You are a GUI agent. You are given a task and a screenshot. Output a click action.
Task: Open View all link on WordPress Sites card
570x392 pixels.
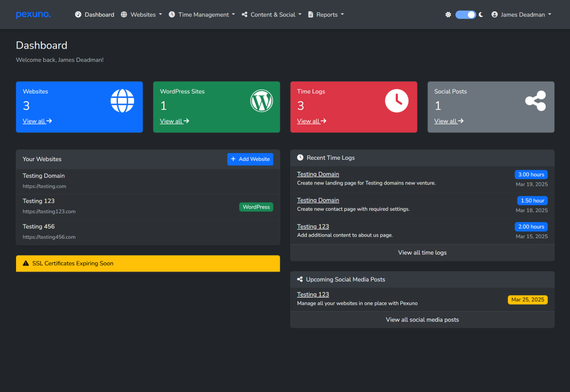(x=175, y=121)
